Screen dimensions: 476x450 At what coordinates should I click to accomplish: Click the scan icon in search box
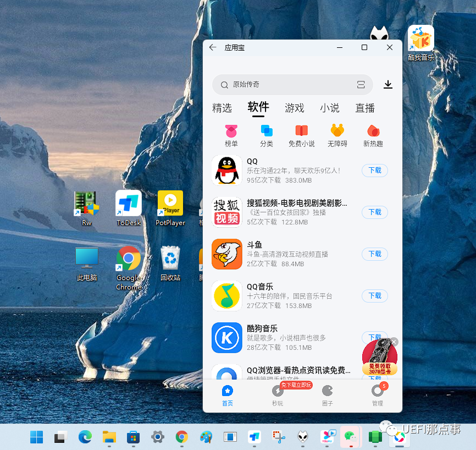(x=361, y=85)
